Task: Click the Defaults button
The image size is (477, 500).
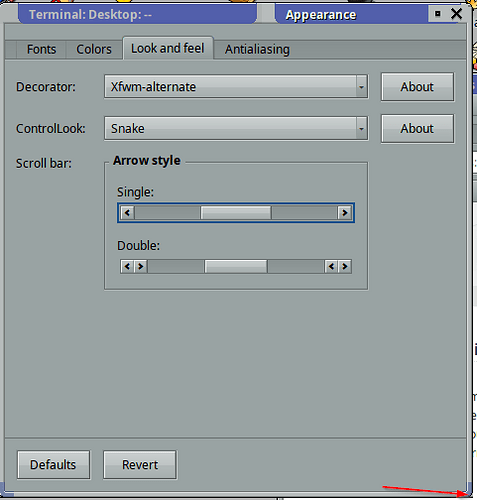Action: tap(53, 465)
